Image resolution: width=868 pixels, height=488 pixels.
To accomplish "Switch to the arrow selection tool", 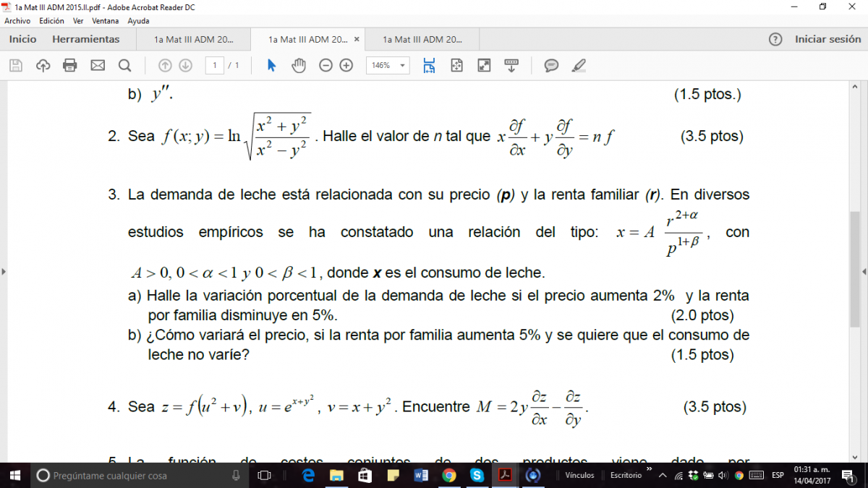I will coord(272,66).
